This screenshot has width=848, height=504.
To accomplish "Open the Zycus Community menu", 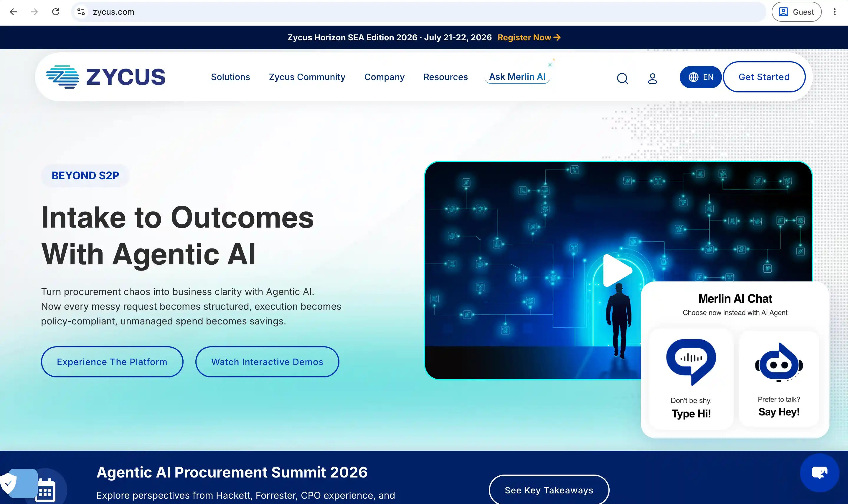I will 307,77.
